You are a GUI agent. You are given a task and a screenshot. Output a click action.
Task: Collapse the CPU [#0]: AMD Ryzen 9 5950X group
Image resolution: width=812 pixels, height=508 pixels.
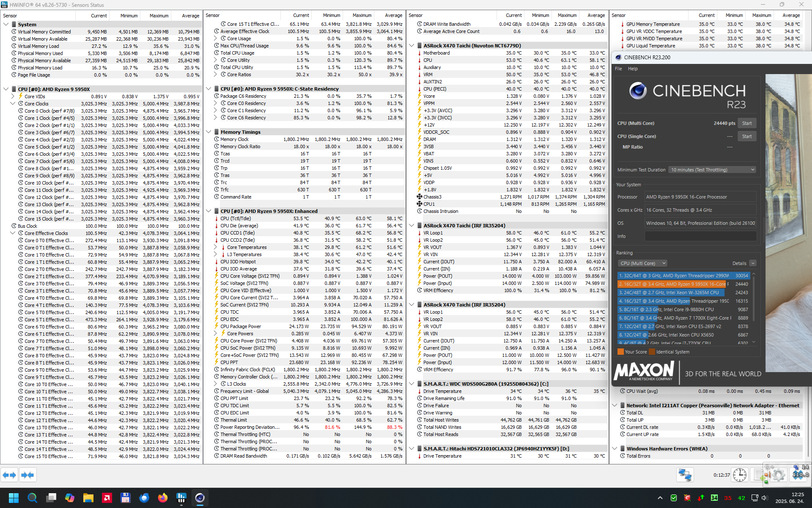(x=6, y=89)
